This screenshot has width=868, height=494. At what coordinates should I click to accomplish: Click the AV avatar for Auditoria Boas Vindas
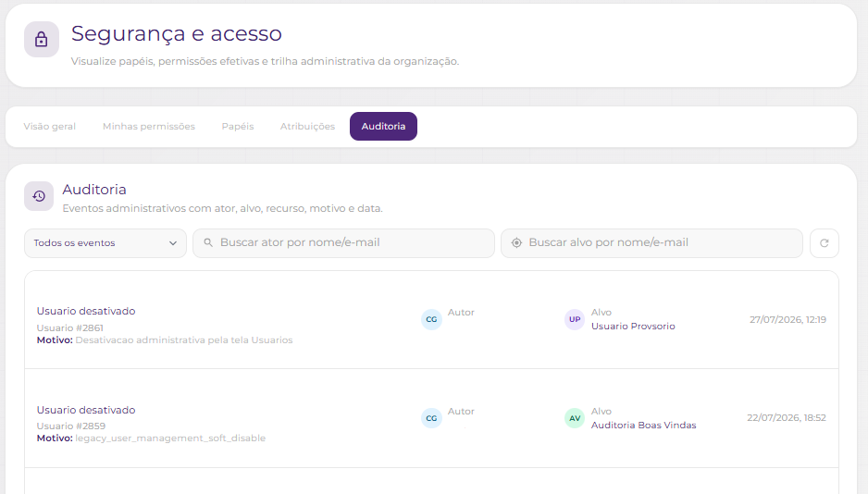[x=575, y=418]
